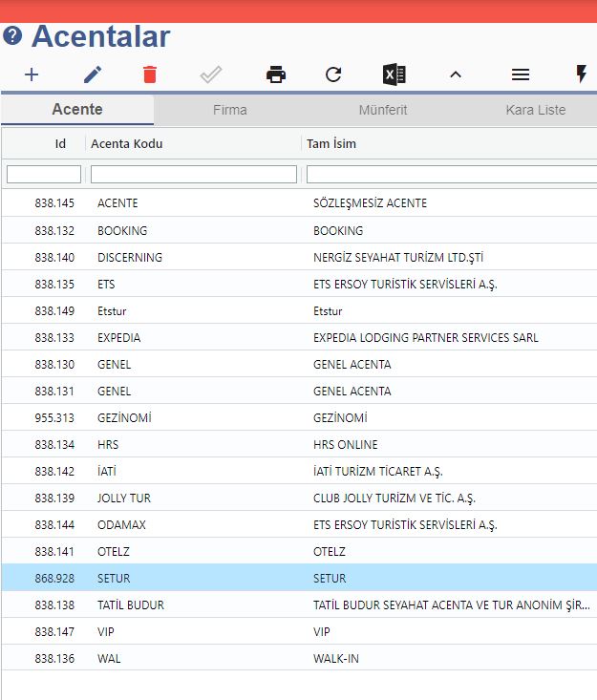Open the Kara Liste tab
The width and height of the screenshot is (597, 700).
[x=535, y=110]
